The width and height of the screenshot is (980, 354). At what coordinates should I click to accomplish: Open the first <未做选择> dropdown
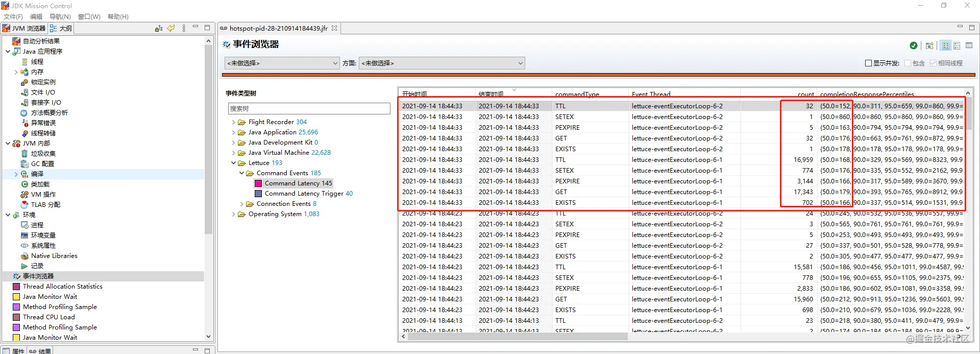(x=282, y=63)
